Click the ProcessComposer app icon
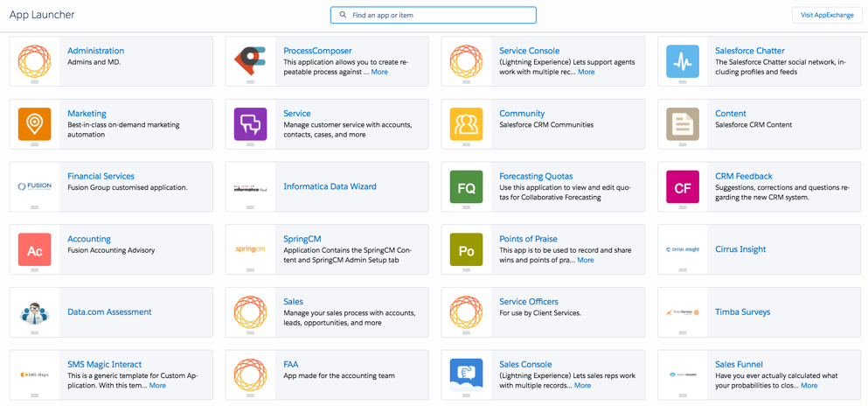Image resolution: width=868 pixels, height=406 pixels. 250,61
